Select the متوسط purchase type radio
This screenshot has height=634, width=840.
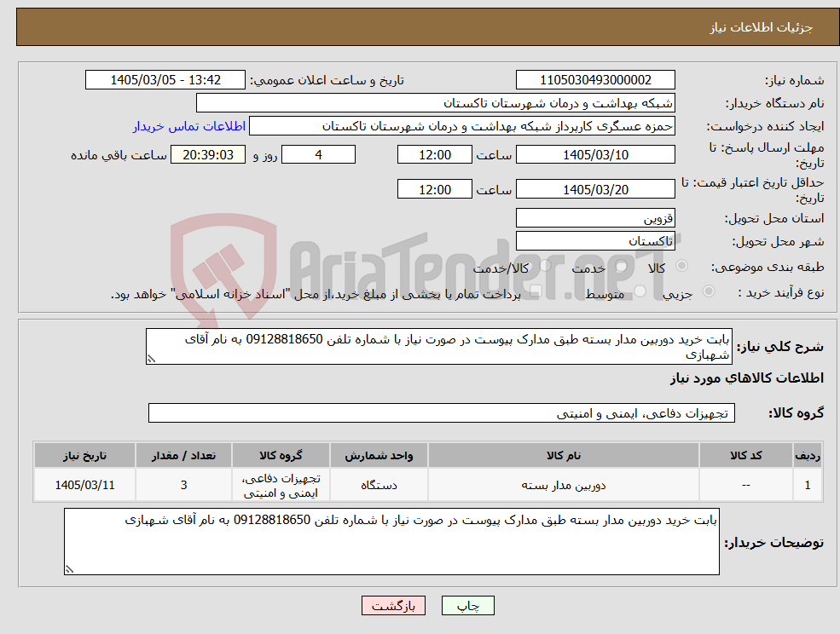640,291
